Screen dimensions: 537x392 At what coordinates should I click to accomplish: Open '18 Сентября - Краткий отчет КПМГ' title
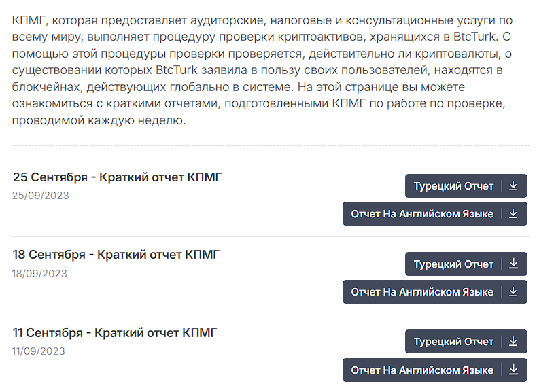coord(116,255)
